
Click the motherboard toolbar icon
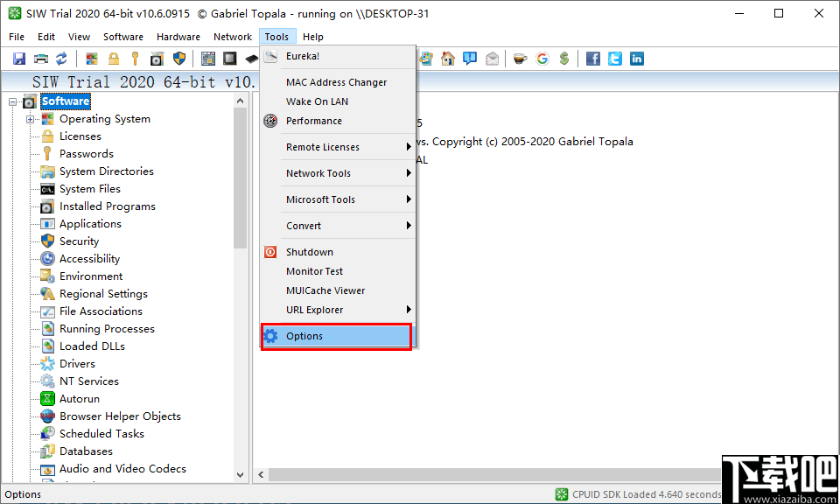coord(208,59)
